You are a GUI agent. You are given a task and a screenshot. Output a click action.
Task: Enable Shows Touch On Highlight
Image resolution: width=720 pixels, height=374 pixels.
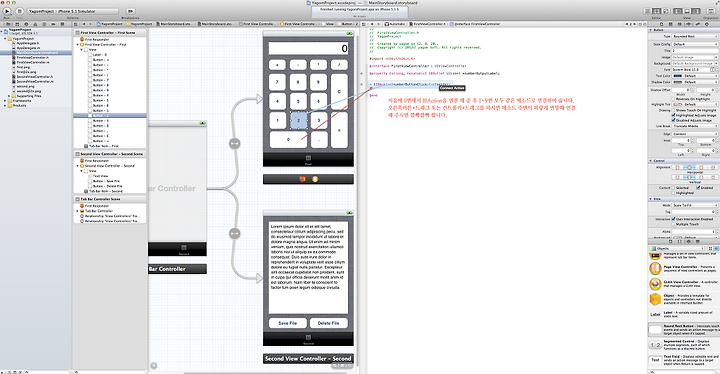(x=674, y=111)
